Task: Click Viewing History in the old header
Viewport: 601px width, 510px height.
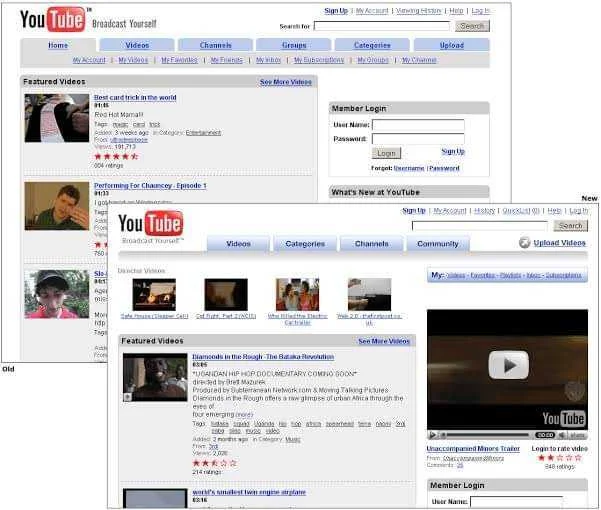Action: click(419, 11)
